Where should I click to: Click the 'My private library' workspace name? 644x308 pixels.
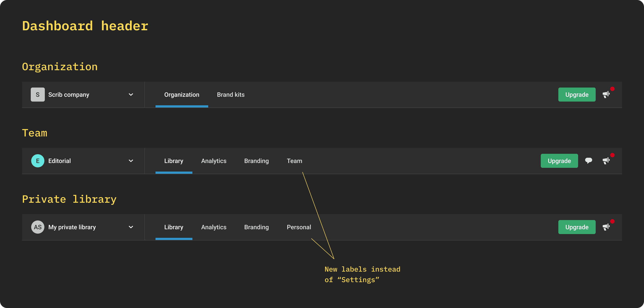click(72, 227)
